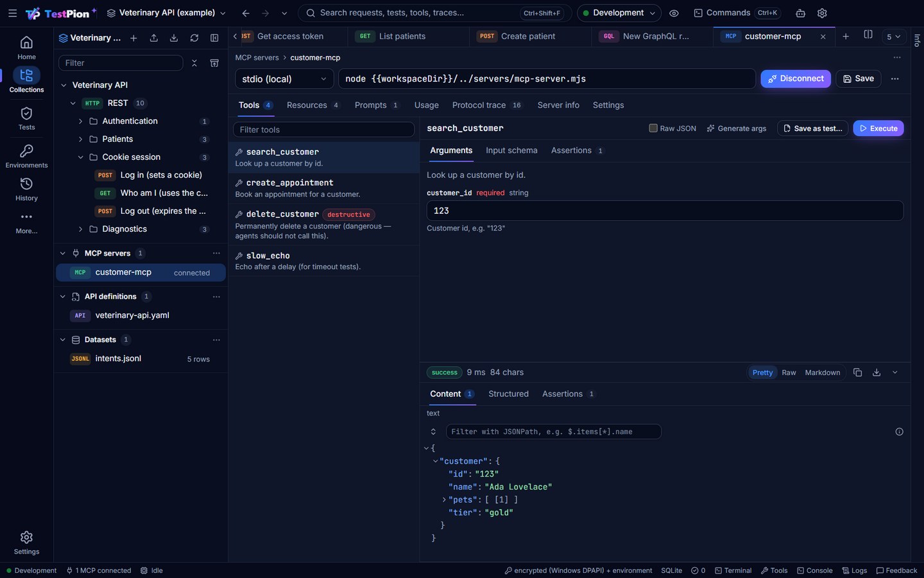Open History in the left sidebar
This screenshot has width=924, height=578.
26,189
